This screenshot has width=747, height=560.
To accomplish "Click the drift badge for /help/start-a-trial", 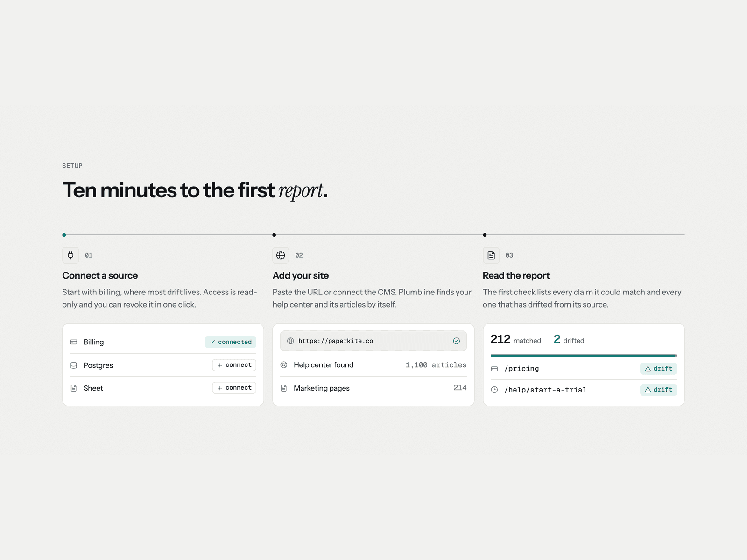I will [x=658, y=390].
